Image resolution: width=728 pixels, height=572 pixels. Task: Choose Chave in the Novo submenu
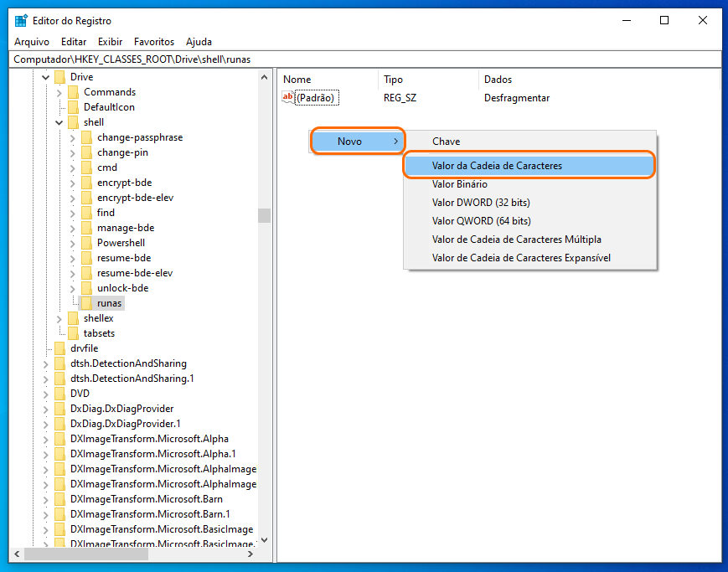(529, 142)
